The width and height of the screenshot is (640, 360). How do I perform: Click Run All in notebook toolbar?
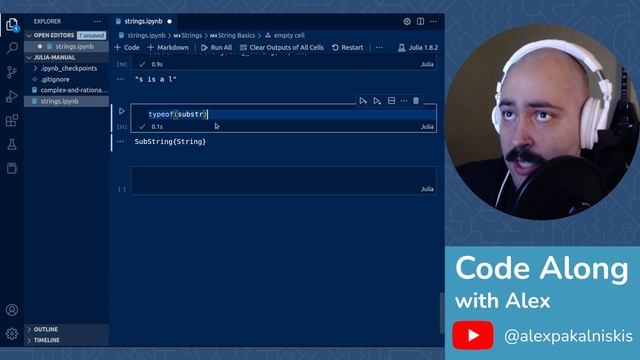click(216, 47)
